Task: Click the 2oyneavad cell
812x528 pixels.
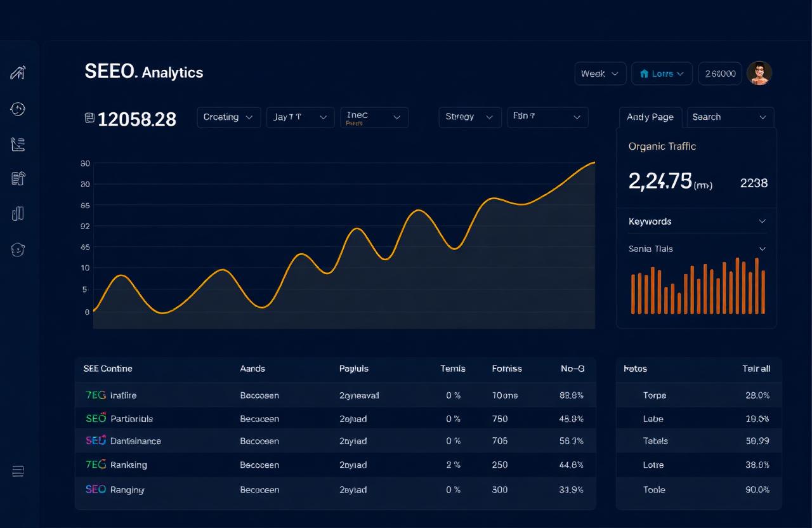Action: click(x=359, y=395)
